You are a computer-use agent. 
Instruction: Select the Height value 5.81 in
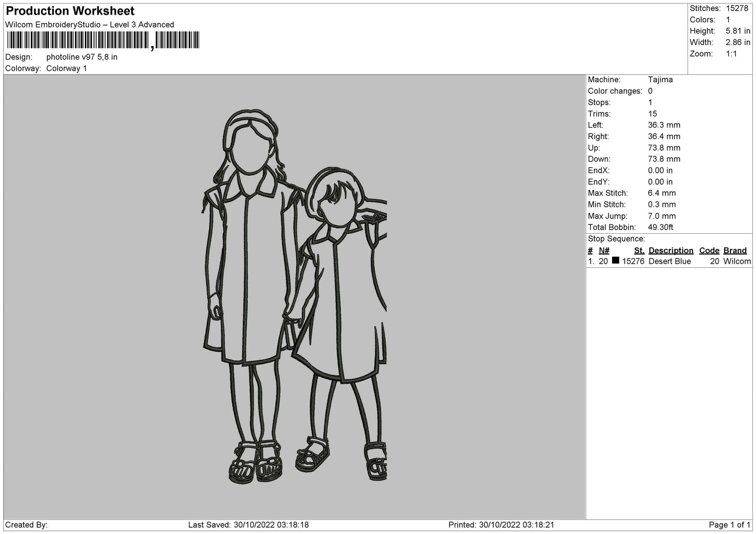coord(738,31)
